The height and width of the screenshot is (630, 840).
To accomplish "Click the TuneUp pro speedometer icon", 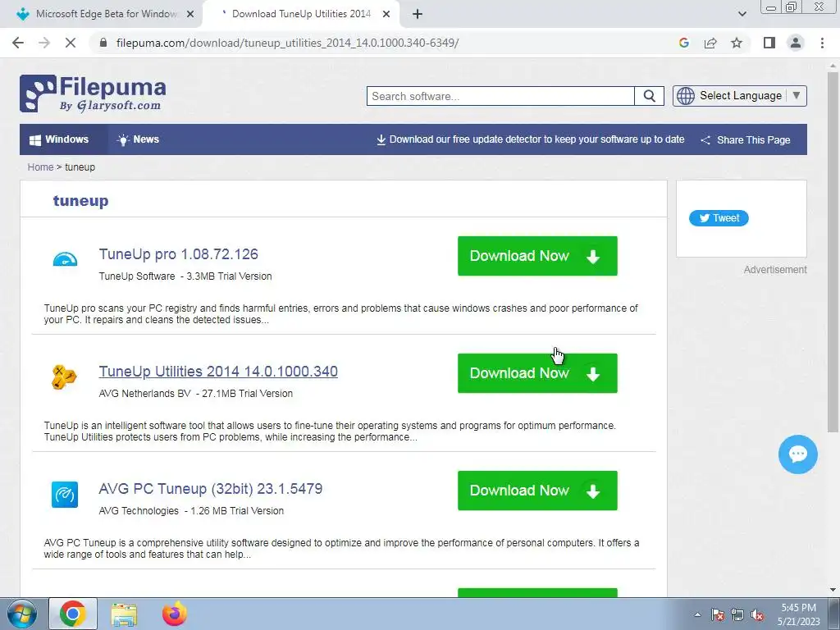I will click(x=65, y=259).
